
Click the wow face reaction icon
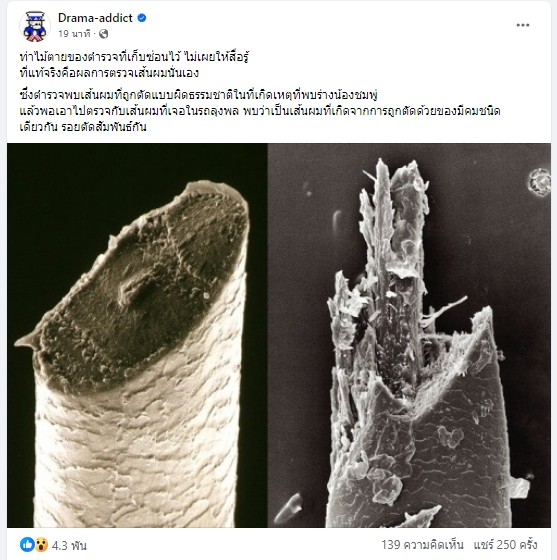pos(41,545)
